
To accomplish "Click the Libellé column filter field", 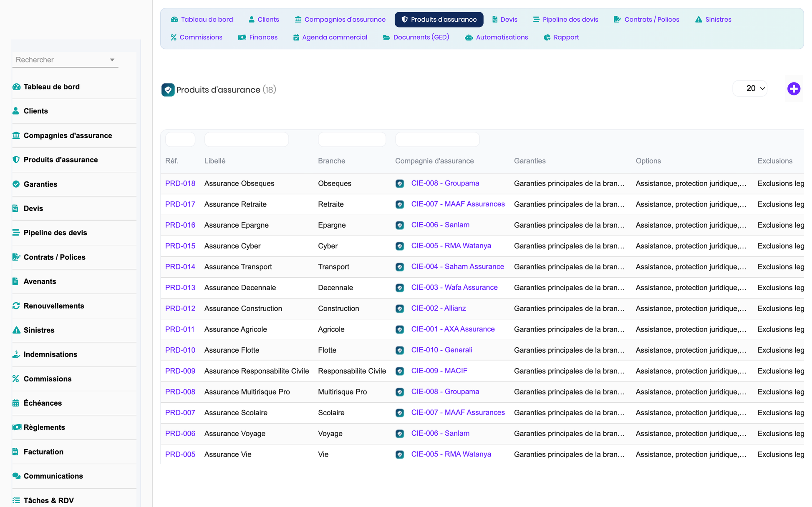I will (247, 139).
